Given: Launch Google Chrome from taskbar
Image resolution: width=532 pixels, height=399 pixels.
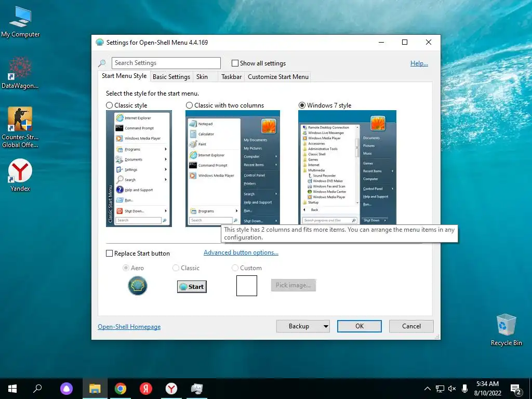Looking at the screenshot, I should [x=120, y=389].
